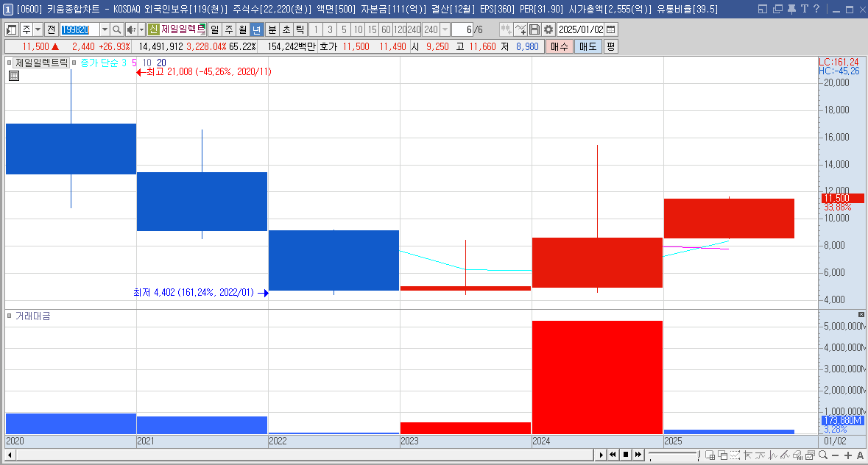This screenshot has height=465, width=868.
Task: Click the 매수 buy button
Action: pyautogui.click(x=559, y=47)
